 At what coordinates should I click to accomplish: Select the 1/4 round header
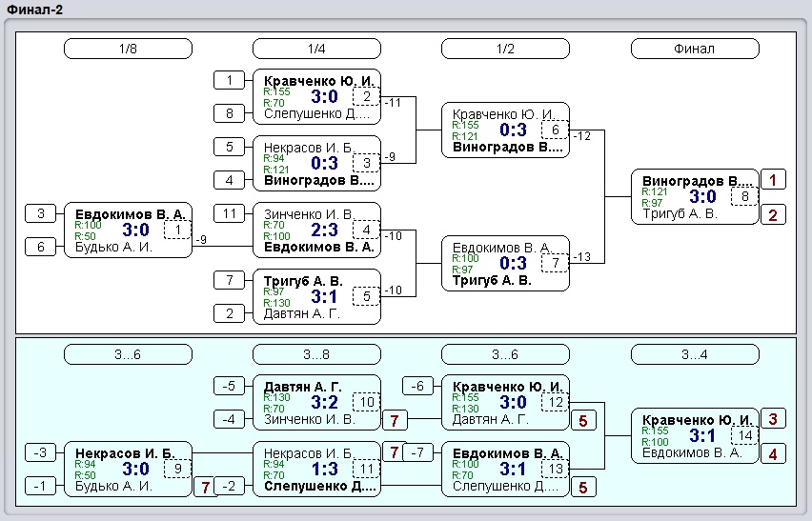(x=316, y=49)
